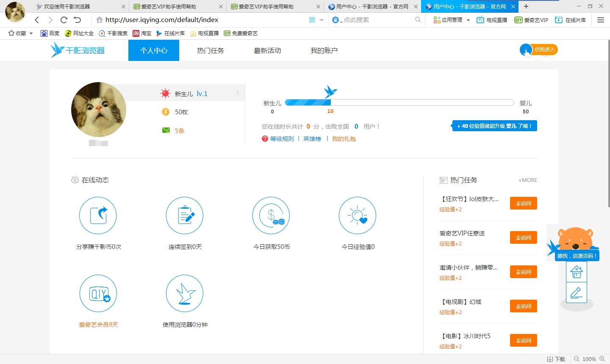Click the 爱奇艺会员9天 QIY icon
This screenshot has width=610, height=364.
[98, 293]
